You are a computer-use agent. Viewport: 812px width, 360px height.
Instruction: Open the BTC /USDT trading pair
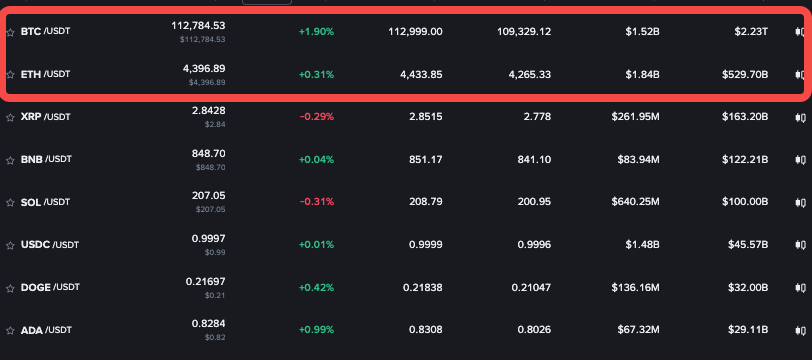tap(45, 32)
